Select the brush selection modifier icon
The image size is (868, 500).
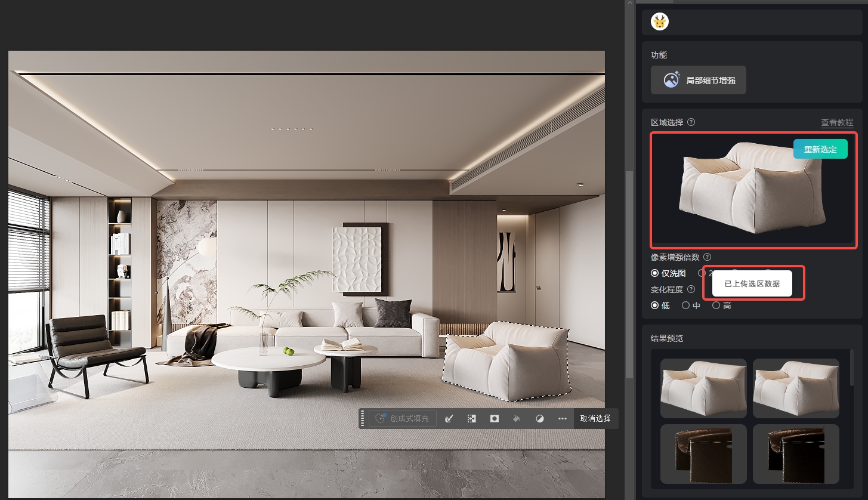click(450, 418)
